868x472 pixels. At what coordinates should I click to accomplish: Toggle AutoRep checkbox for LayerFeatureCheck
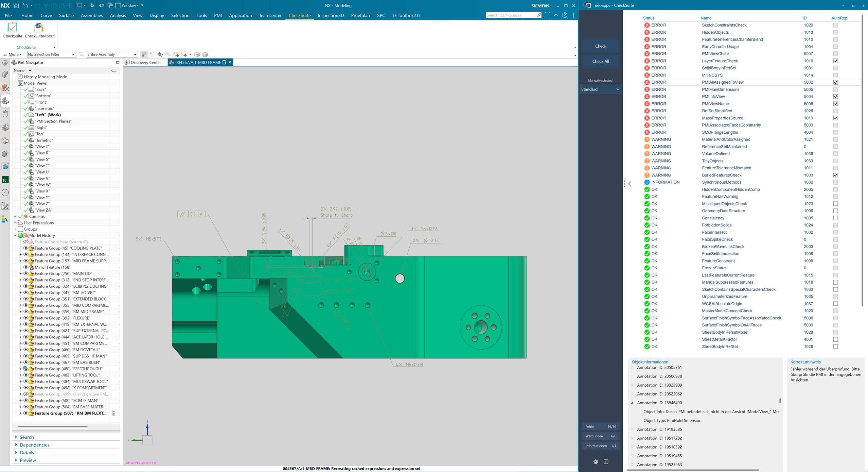tap(835, 61)
